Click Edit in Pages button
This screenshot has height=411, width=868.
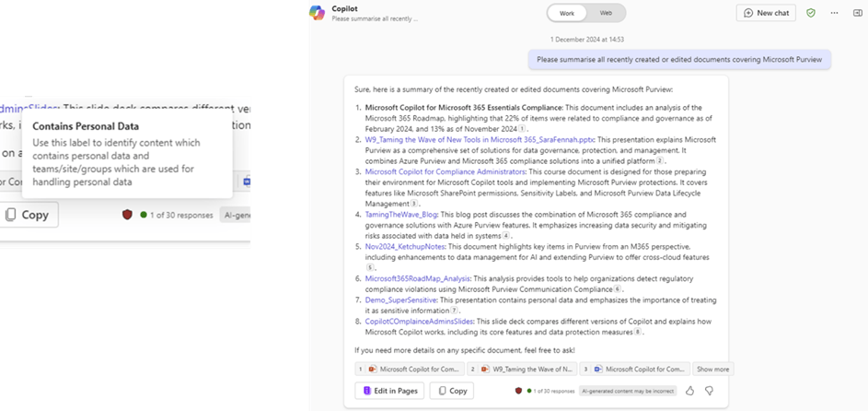point(389,391)
